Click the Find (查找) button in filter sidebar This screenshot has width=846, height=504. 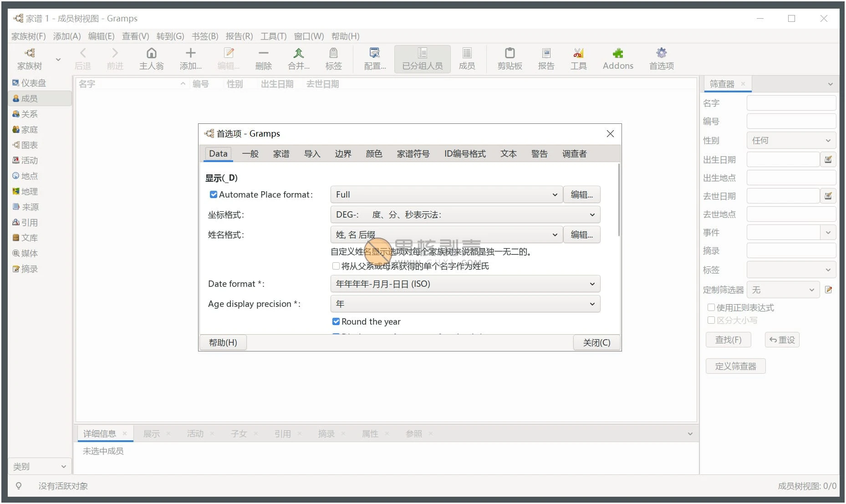pyautogui.click(x=728, y=340)
